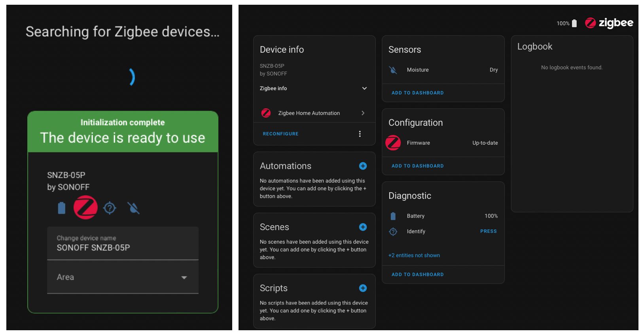Click the Logbook card title
644x333 pixels.
pos(535,47)
